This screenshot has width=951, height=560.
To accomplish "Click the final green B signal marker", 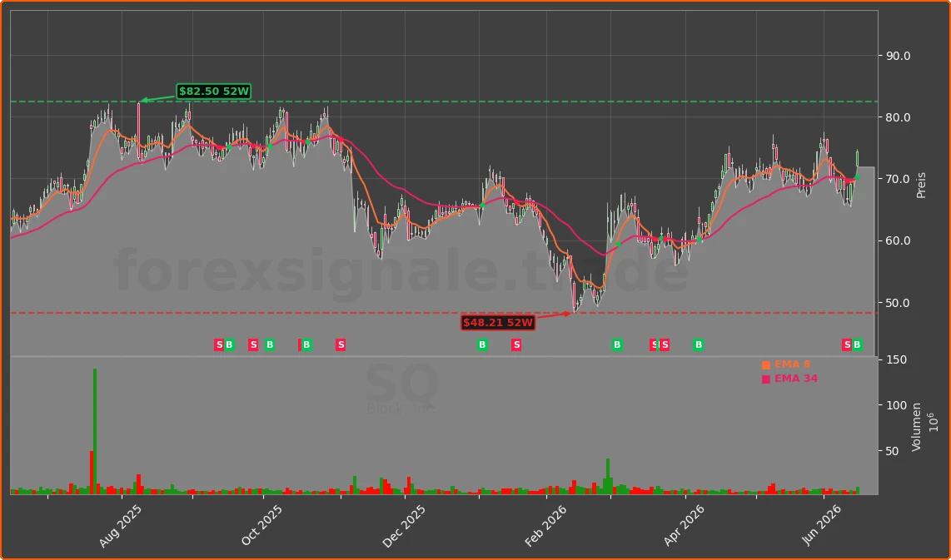I will [x=857, y=344].
